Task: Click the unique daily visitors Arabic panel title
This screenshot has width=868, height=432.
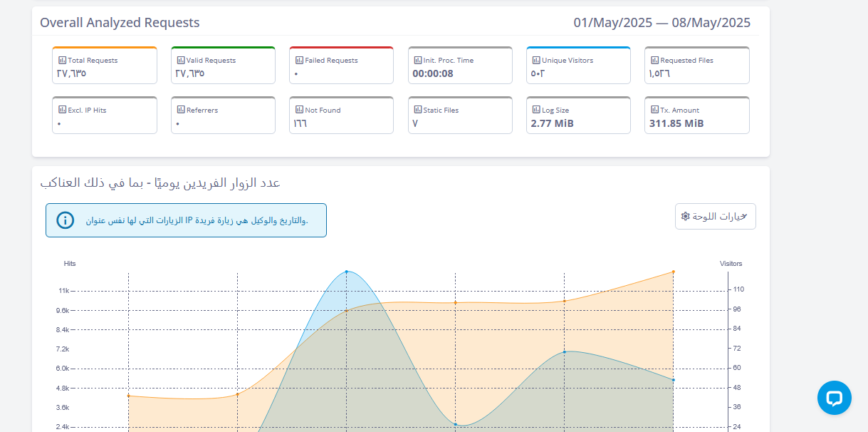Action: 160,183
